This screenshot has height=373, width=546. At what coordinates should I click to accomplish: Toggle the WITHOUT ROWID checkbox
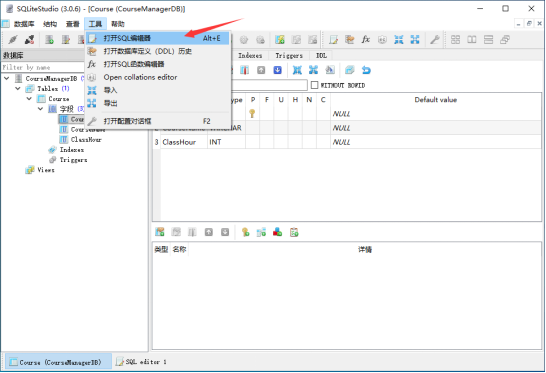(x=314, y=85)
